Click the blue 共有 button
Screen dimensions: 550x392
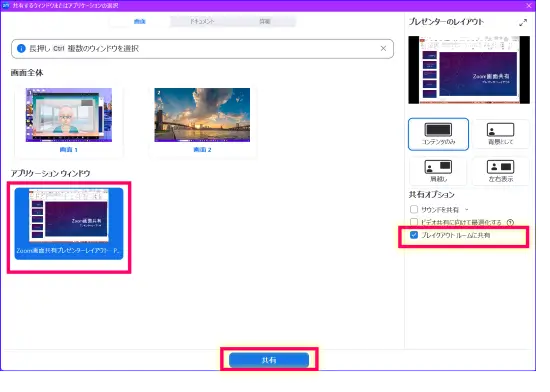pos(269,360)
